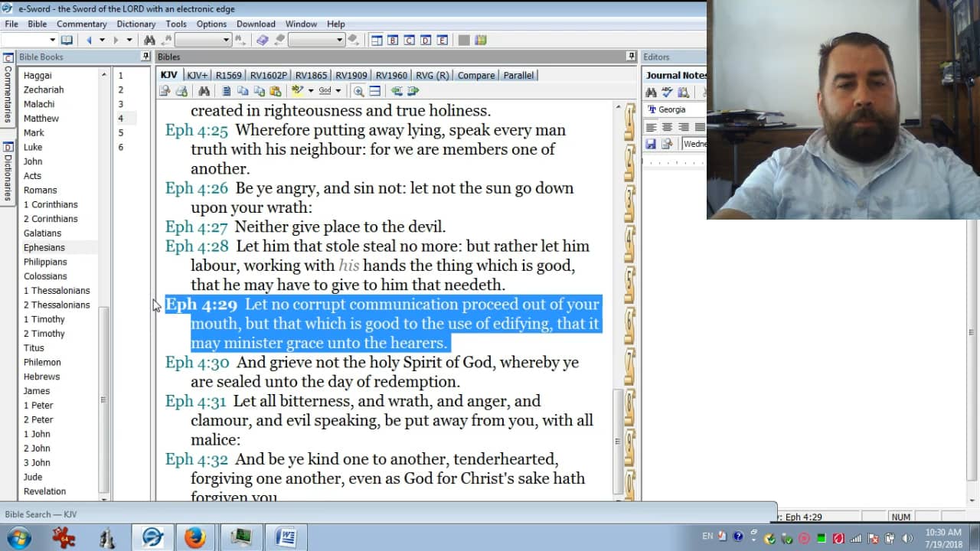Click the green sync back arrow icon
980x551 pixels.
(397, 91)
